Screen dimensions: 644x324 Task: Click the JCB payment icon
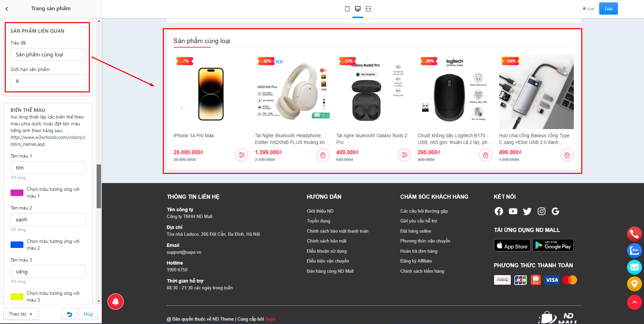click(x=521, y=280)
